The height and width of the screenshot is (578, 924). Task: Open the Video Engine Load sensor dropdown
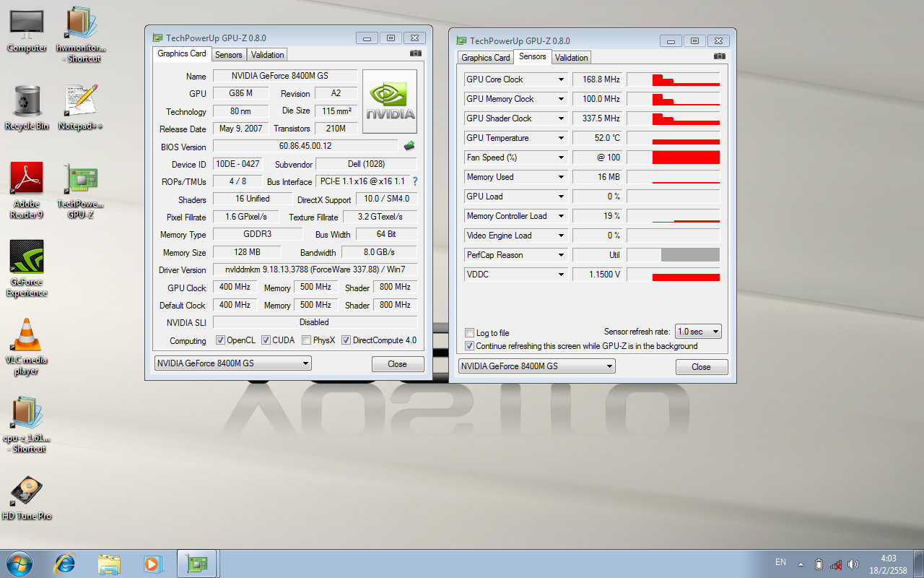[x=561, y=236]
